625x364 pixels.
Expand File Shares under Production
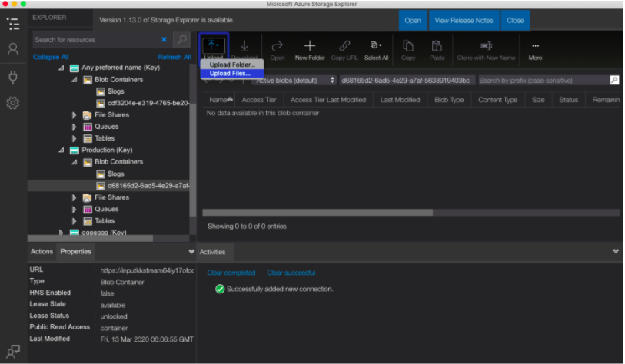[74, 197]
